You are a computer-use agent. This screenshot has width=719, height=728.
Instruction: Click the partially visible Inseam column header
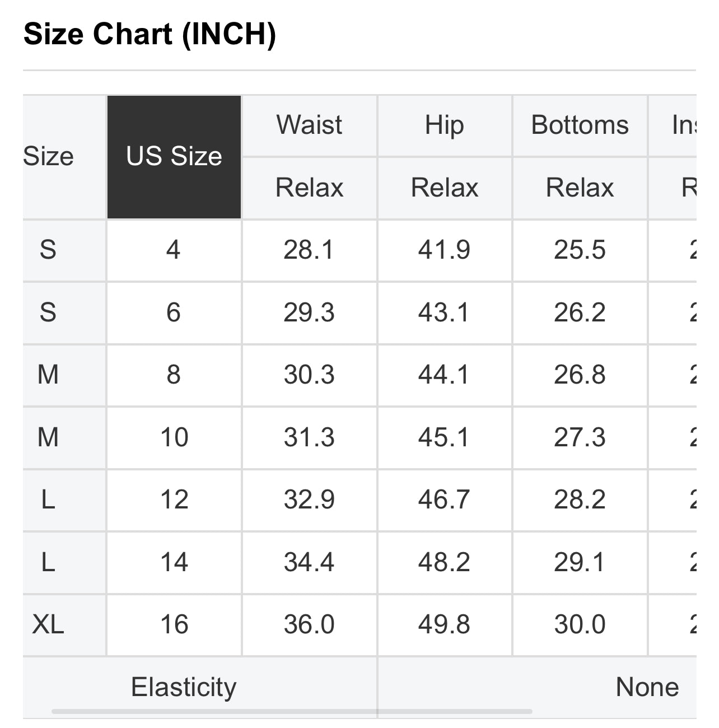click(683, 125)
